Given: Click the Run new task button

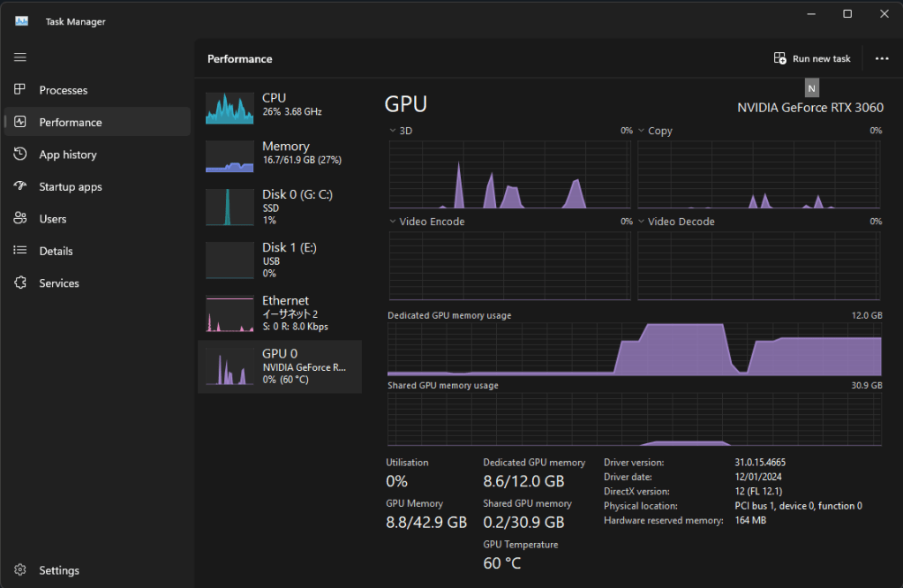Looking at the screenshot, I should 812,58.
